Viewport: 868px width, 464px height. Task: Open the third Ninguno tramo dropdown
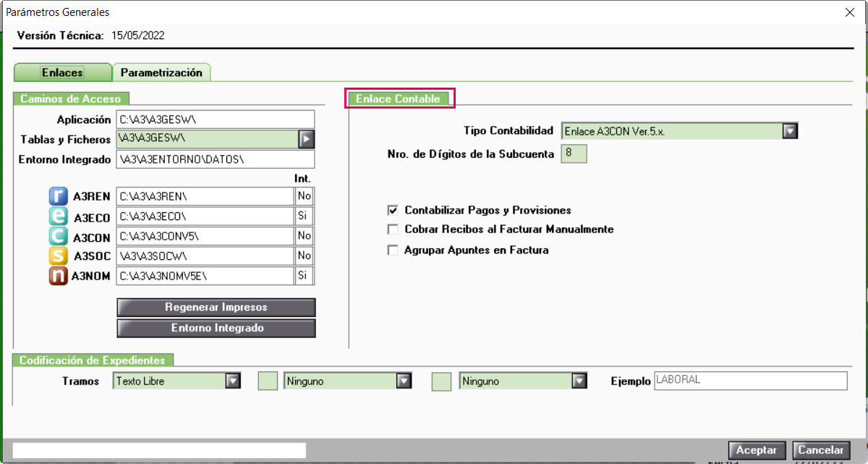click(x=579, y=381)
